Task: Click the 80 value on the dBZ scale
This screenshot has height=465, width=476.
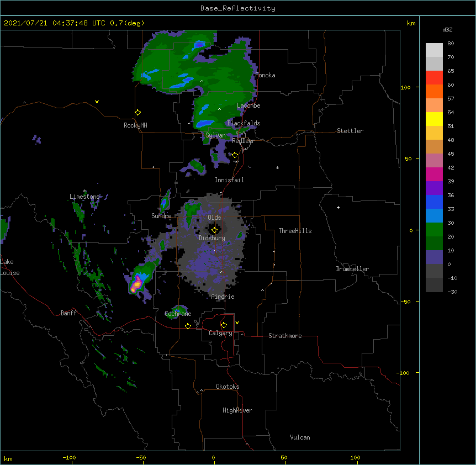Action: [451, 44]
